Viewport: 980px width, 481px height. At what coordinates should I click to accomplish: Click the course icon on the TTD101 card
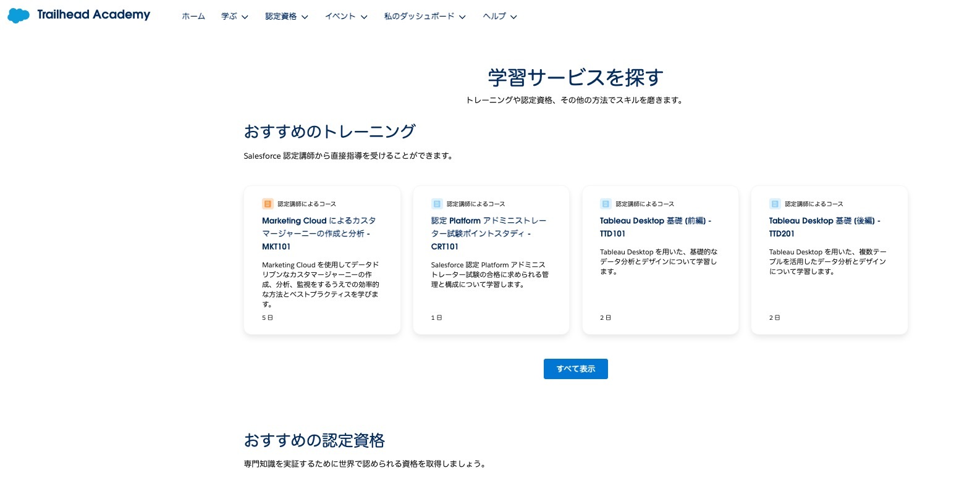click(x=606, y=204)
